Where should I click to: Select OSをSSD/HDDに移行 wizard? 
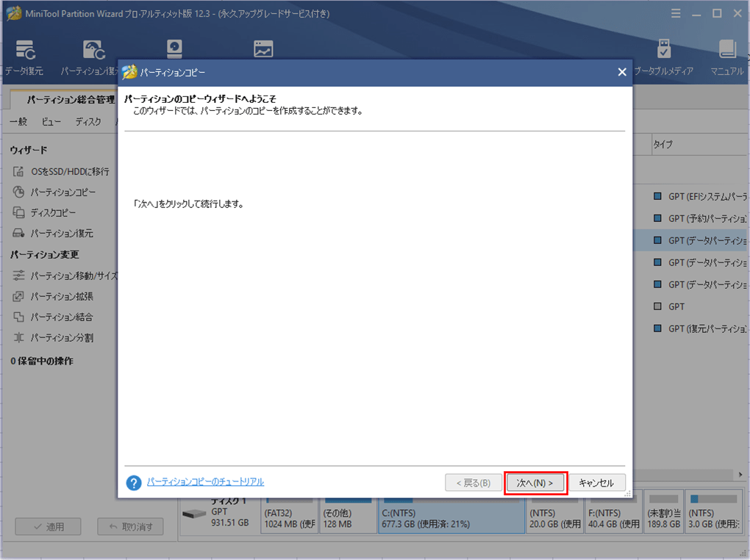point(61,171)
